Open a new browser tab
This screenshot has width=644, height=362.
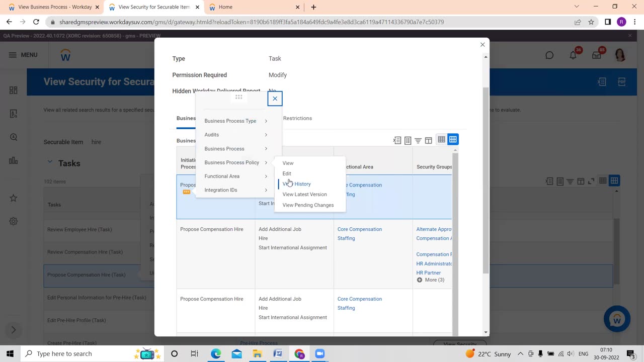click(x=313, y=7)
